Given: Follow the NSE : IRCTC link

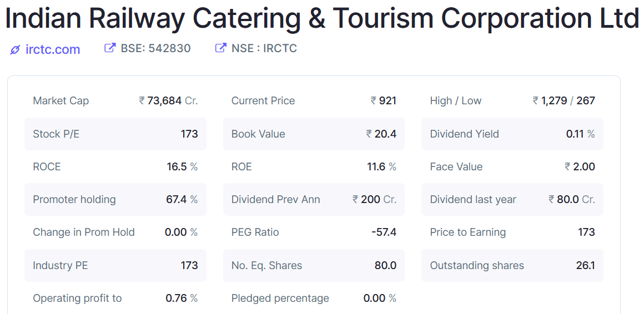Looking at the screenshot, I should 264,48.
